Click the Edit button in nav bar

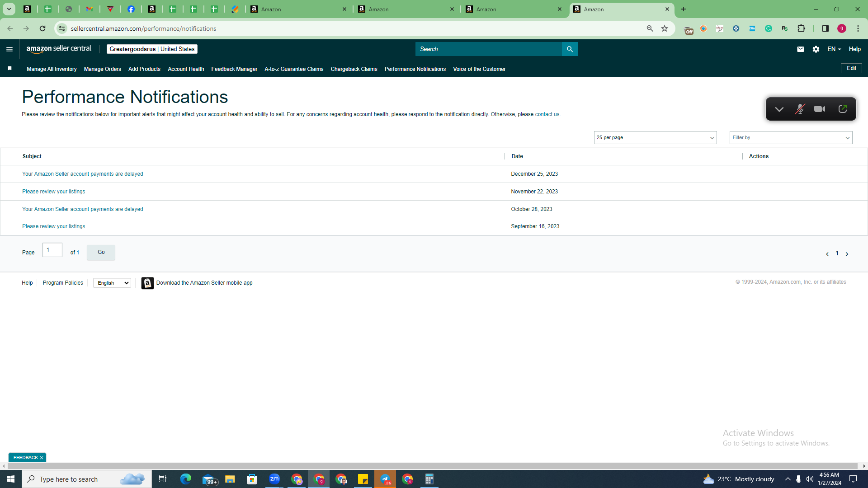pyautogui.click(x=851, y=68)
